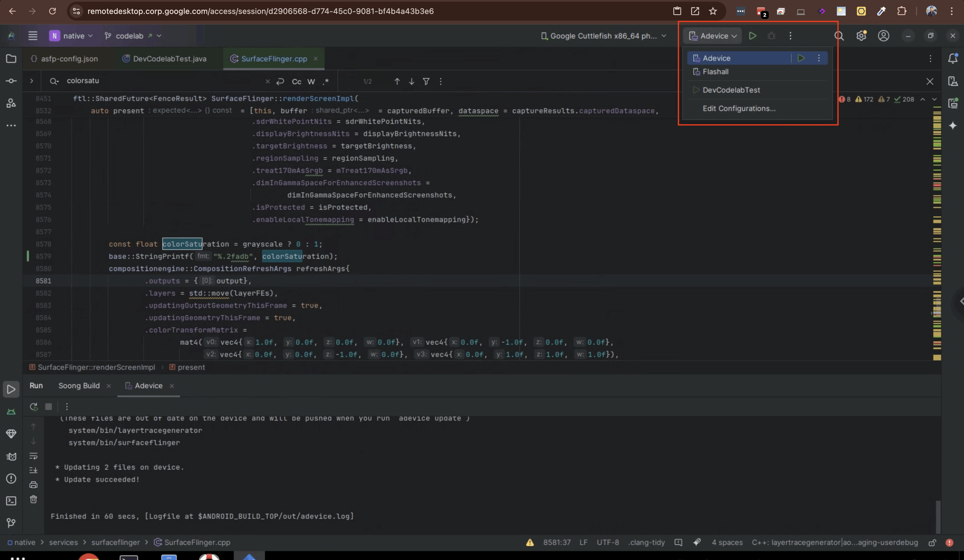Toggle Words (W) option in search bar
The image size is (964, 560).
coord(311,81)
